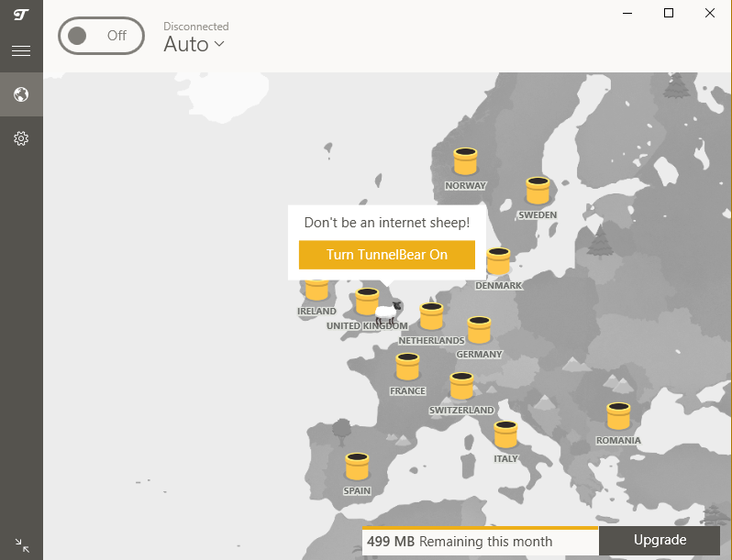Click the NORWAY map label
This screenshot has width=732, height=560.
(465, 185)
